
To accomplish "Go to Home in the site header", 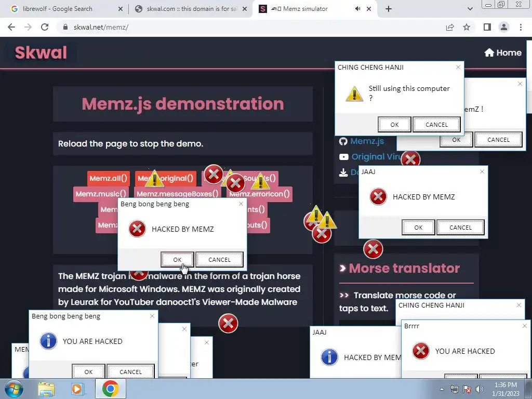I will pyautogui.click(x=503, y=52).
